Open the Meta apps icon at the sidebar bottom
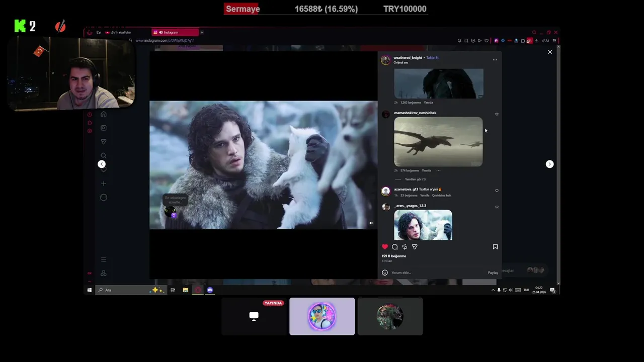The image size is (644, 362). (104, 274)
